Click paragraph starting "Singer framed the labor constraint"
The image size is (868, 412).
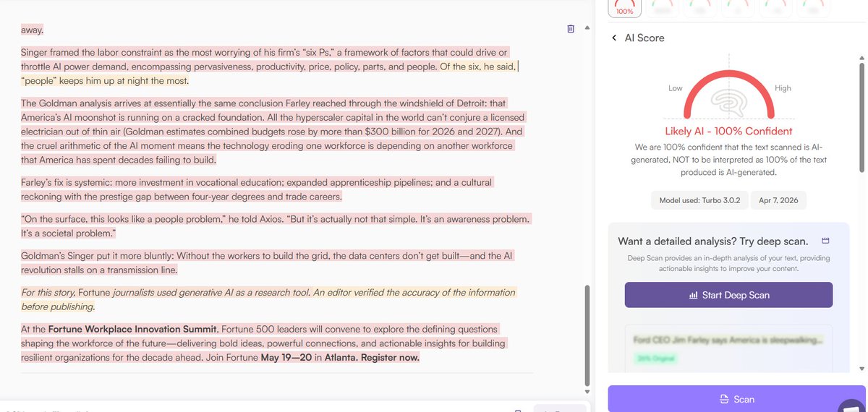268,66
